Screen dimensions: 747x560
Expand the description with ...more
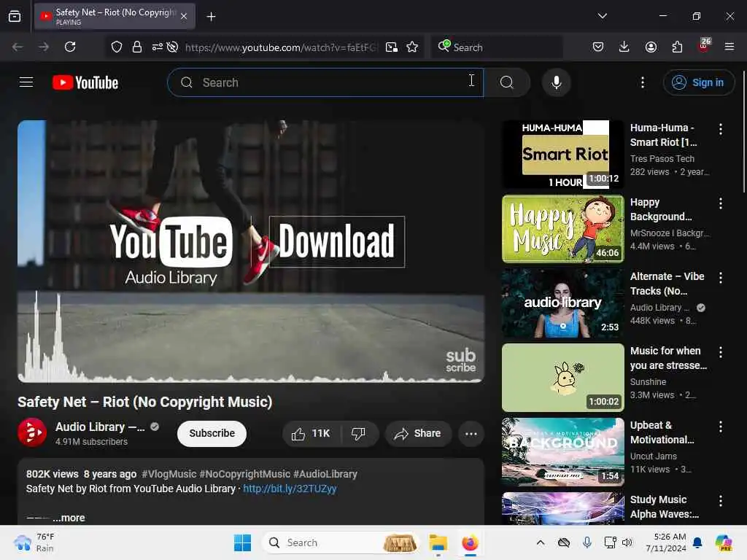[69, 518]
